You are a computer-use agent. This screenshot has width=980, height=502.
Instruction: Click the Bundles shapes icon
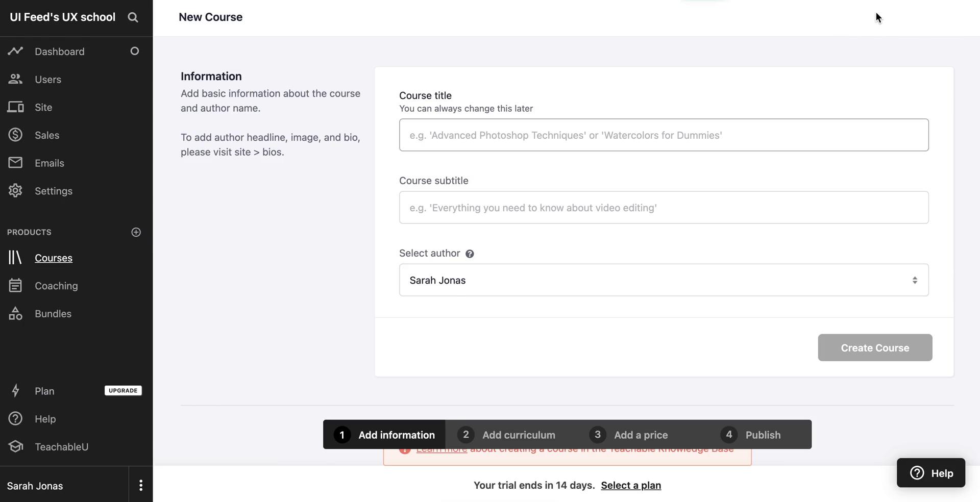pyautogui.click(x=15, y=313)
